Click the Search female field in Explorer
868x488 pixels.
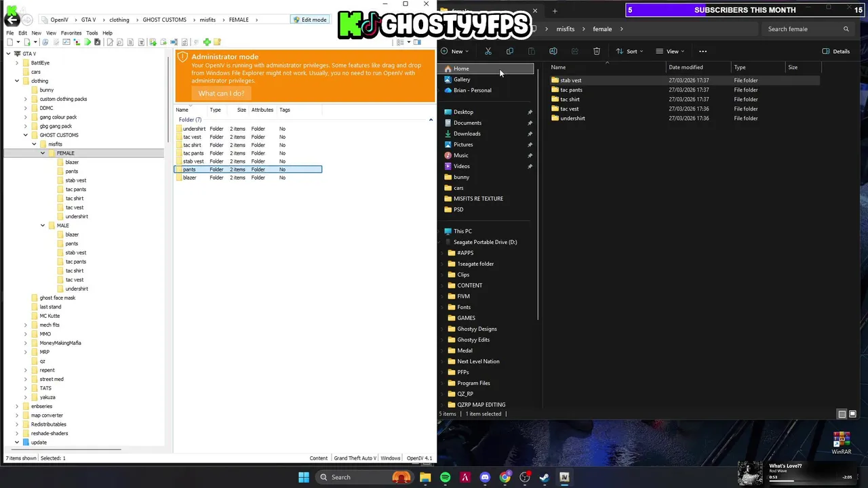807,29
